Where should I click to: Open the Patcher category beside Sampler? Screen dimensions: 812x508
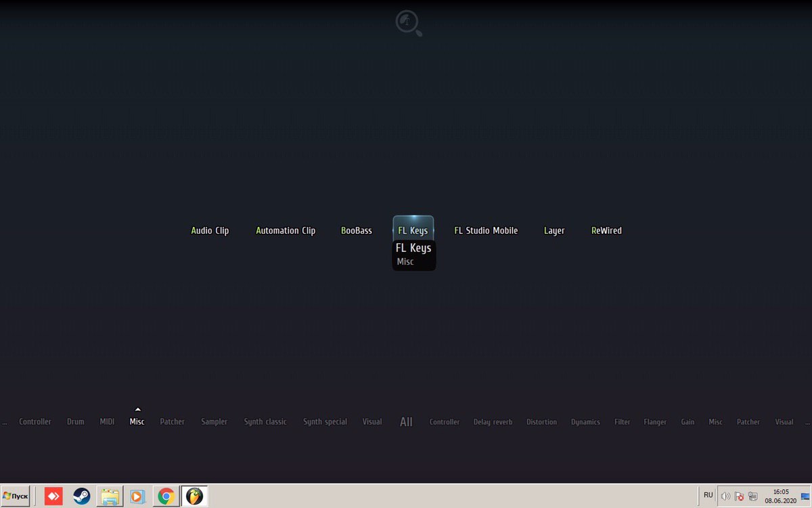click(173, 421)
